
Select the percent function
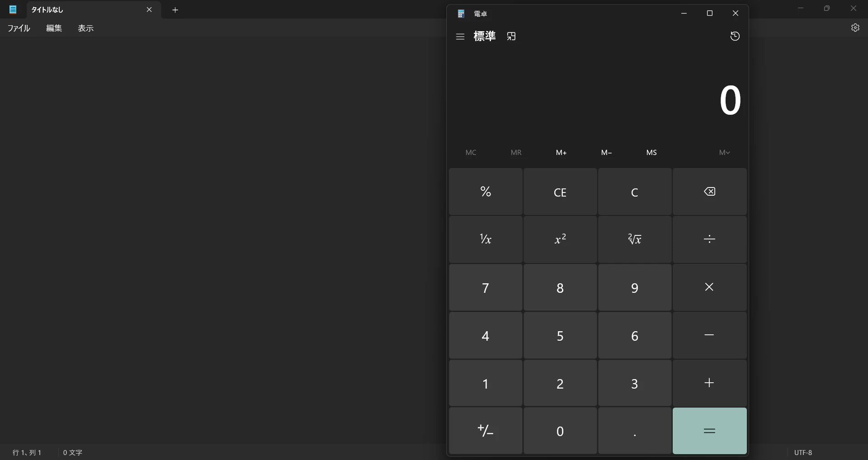pyautogui.click(x=485, y=192)
